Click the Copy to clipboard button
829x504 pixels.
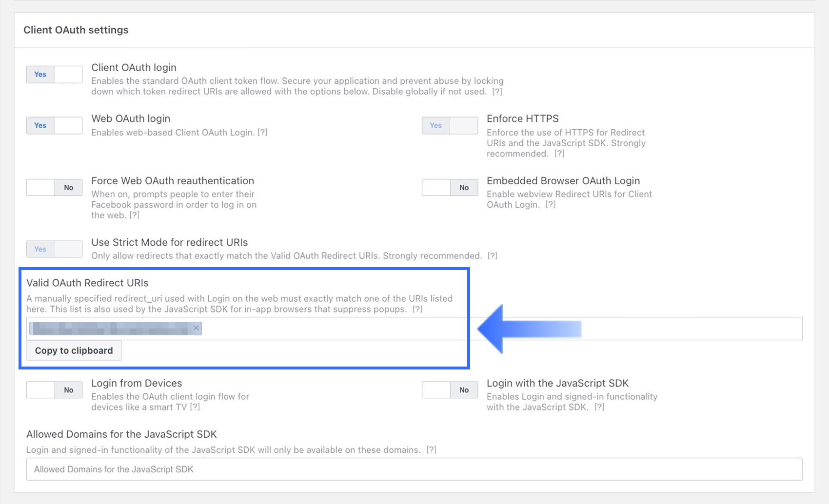click(x=74, y=350)
